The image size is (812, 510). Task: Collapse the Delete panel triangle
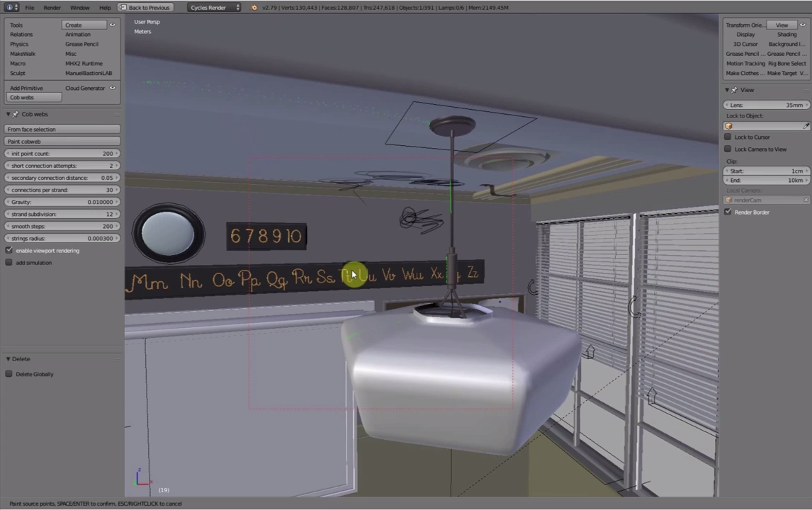(x=8, y=359)
